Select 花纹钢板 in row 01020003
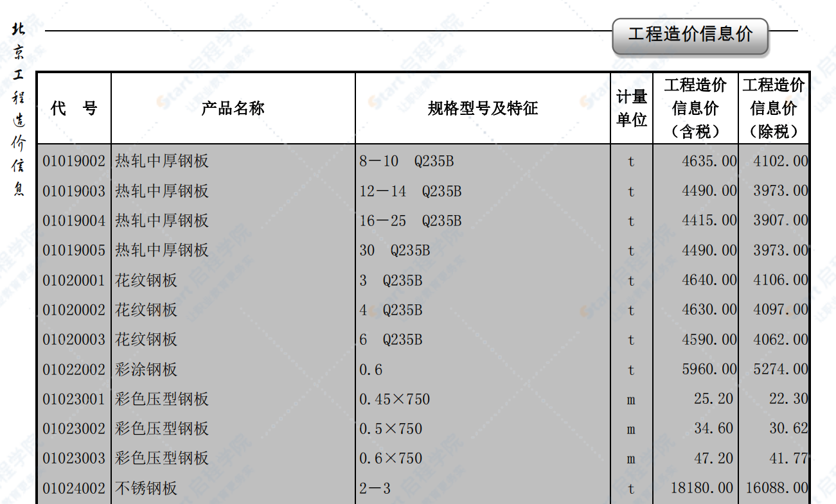 pos(147,340)
